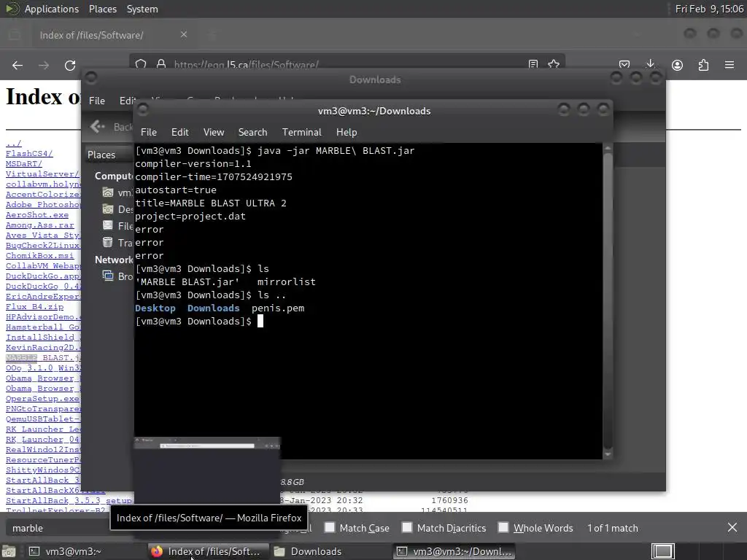
Task: Open the terminal File menu
Action: coord(149,133)
